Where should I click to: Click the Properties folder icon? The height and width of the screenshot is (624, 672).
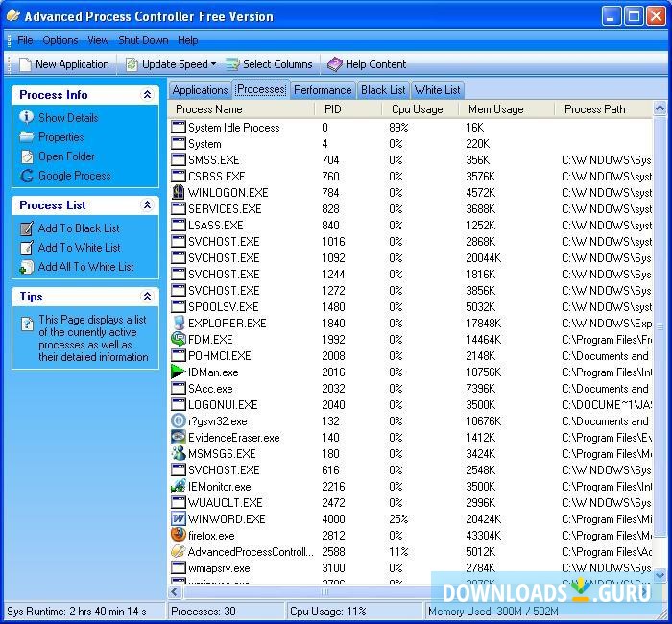27,137
